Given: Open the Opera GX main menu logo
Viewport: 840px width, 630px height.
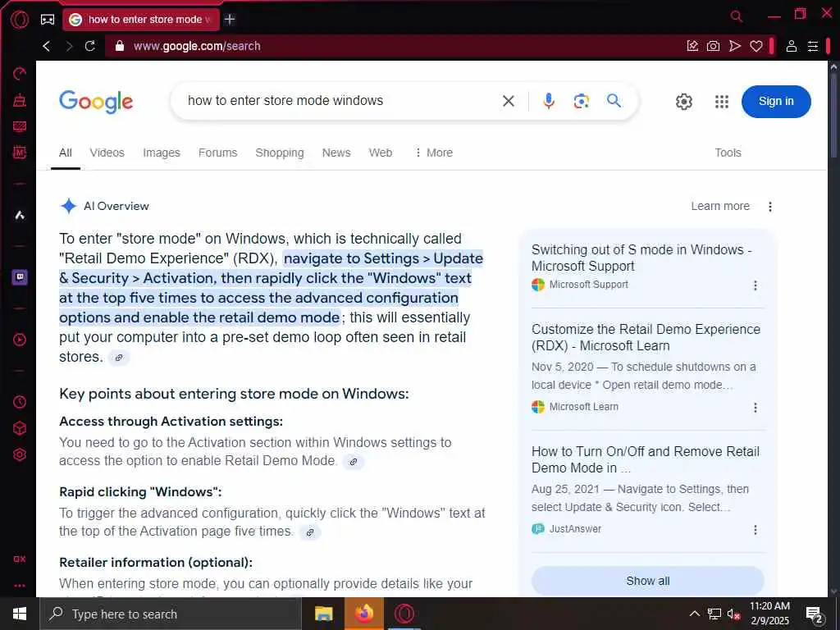Looking at the screenshot, I should point(20,20).
